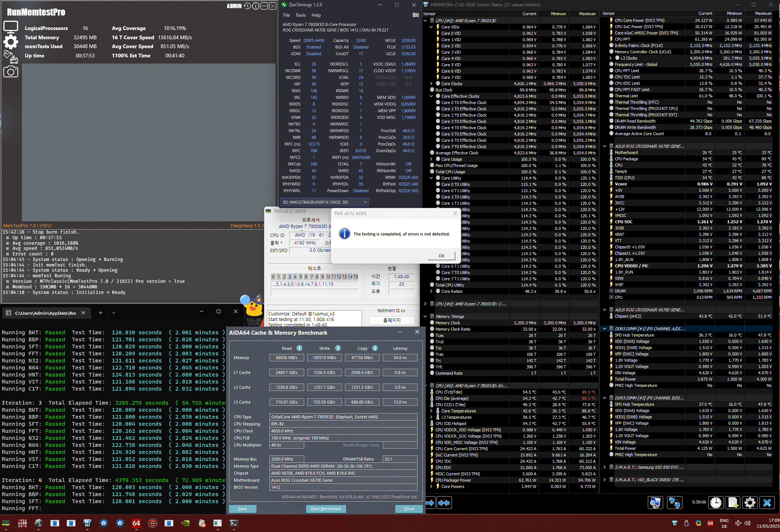This screenshot has width=780, height=532.
Task: Open the RunMemtestPro info icon
Action: (256, 6)
